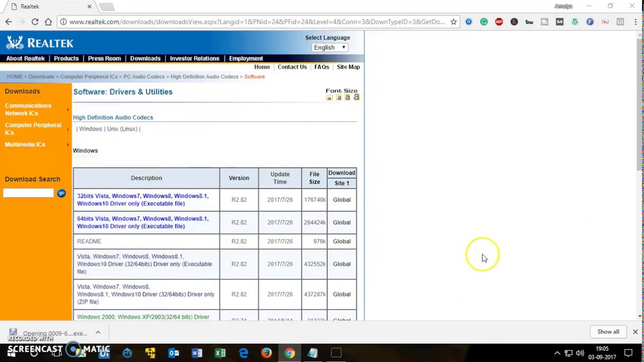
Task: Open the WordPress extension icon
Action: pos(575,22)
